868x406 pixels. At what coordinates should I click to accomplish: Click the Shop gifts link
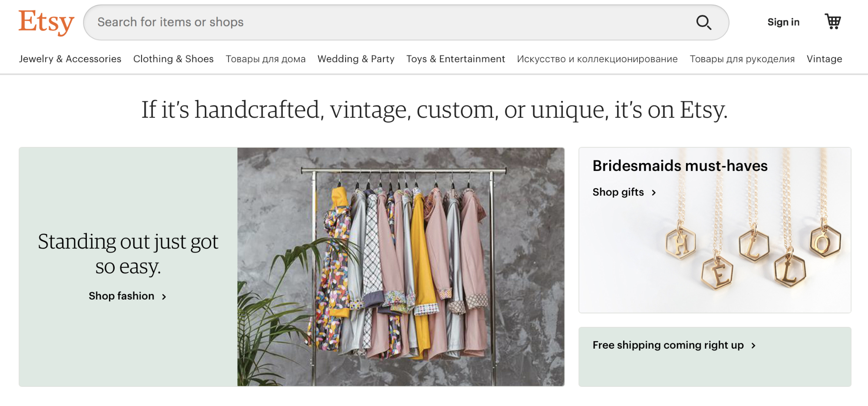(x=618, y=192)
